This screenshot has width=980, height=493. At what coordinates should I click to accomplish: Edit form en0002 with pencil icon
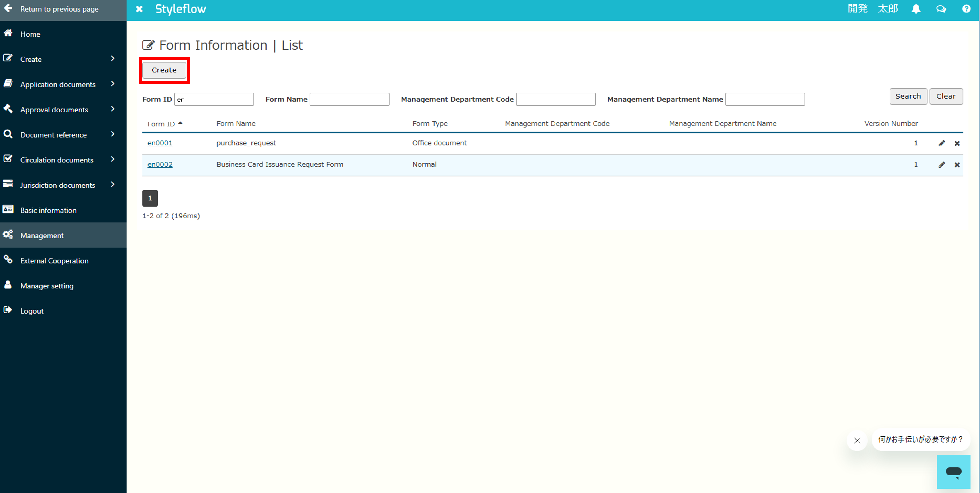[941, 164]
